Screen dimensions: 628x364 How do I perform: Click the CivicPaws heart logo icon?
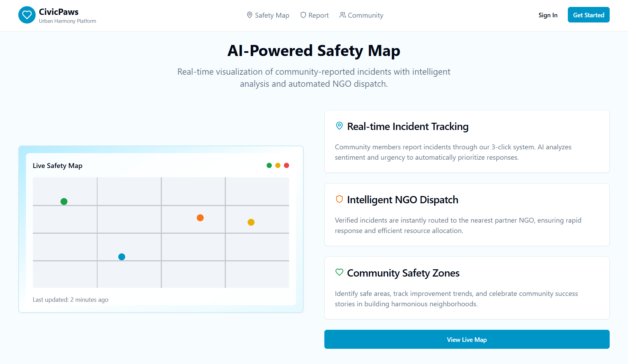click(27, 15)
